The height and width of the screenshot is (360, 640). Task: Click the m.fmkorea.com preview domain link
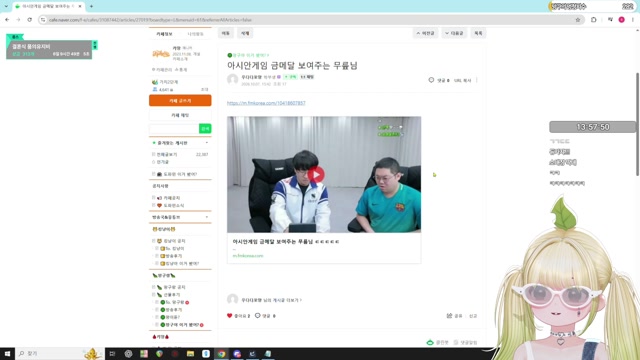[248, 256]
